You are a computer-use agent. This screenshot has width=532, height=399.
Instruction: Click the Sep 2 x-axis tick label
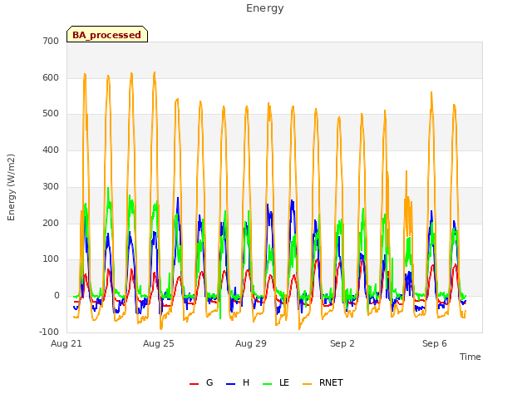[x=342, y=343]
